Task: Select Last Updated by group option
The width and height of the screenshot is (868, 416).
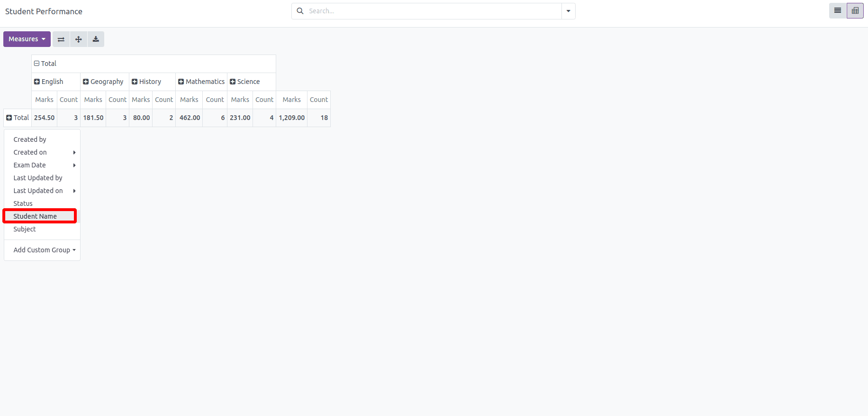Action: click(42, 178)
